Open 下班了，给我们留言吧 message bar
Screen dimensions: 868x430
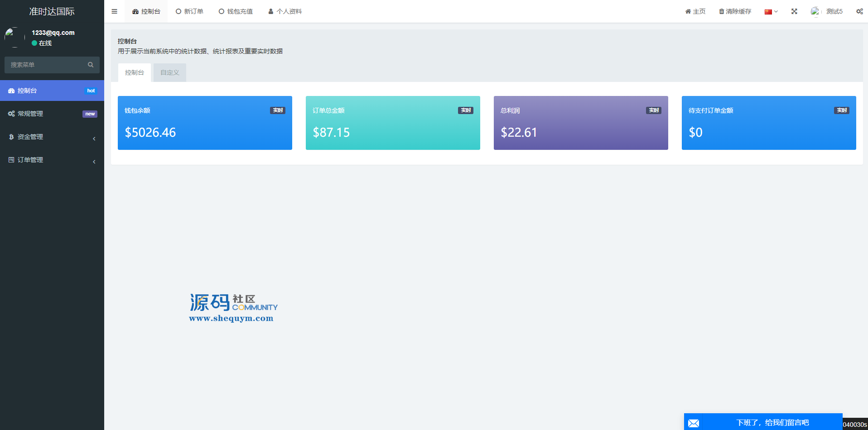tap(763, 422)
